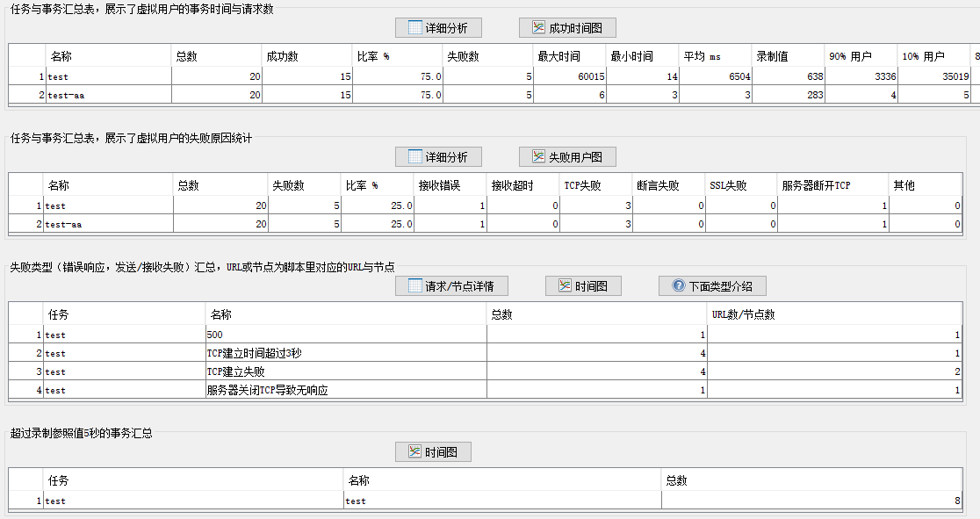Click the chart icon on 失败用户图

pos(539,157)
